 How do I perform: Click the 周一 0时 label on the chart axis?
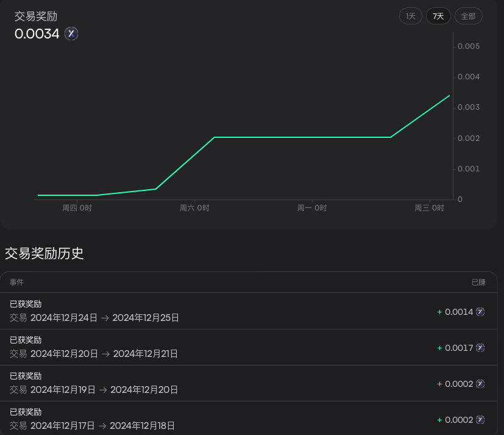pos(312,208)
